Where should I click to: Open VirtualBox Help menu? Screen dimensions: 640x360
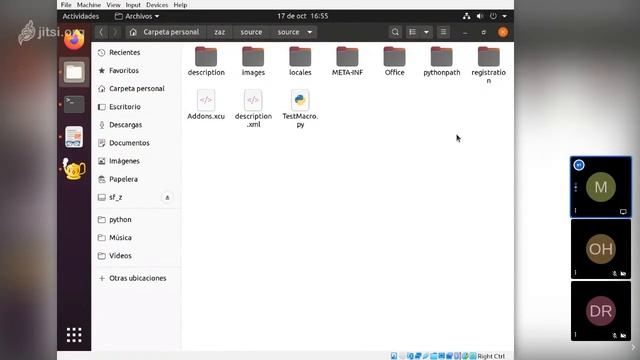click(180, 5)
